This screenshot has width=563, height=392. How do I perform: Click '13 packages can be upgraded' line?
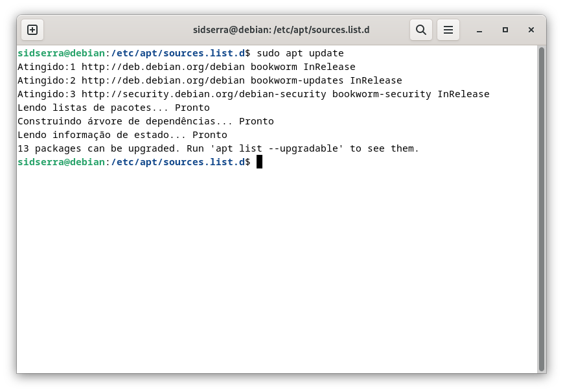(218, 148)
